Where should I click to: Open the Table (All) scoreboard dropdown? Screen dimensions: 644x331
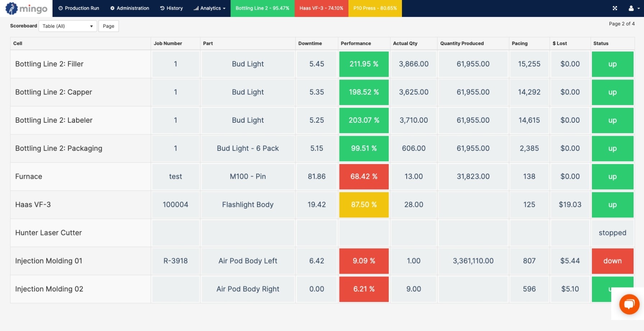pyautogui.click(x=67, y=26)
